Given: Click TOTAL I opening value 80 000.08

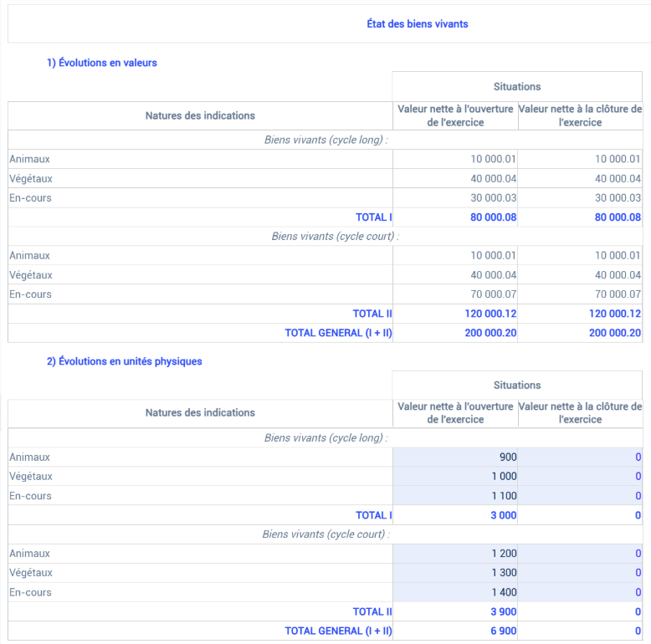Looking at the screenshot, I should point(493,217).
